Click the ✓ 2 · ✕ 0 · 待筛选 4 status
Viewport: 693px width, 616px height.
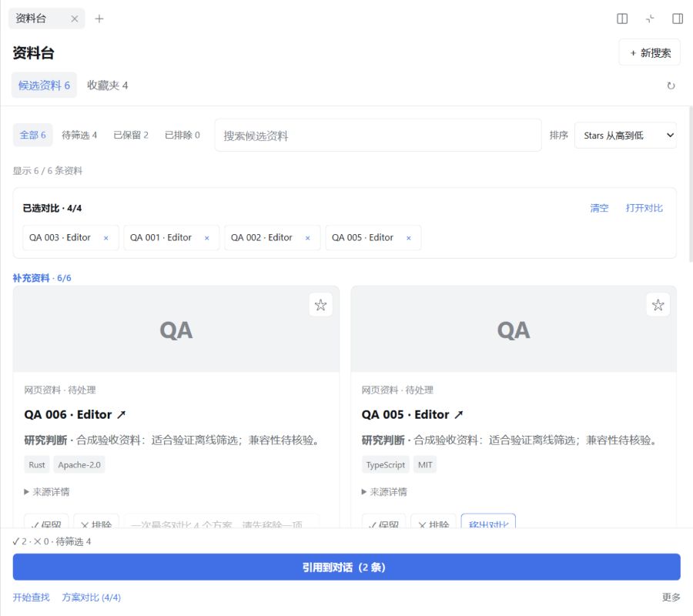[52, 541]
